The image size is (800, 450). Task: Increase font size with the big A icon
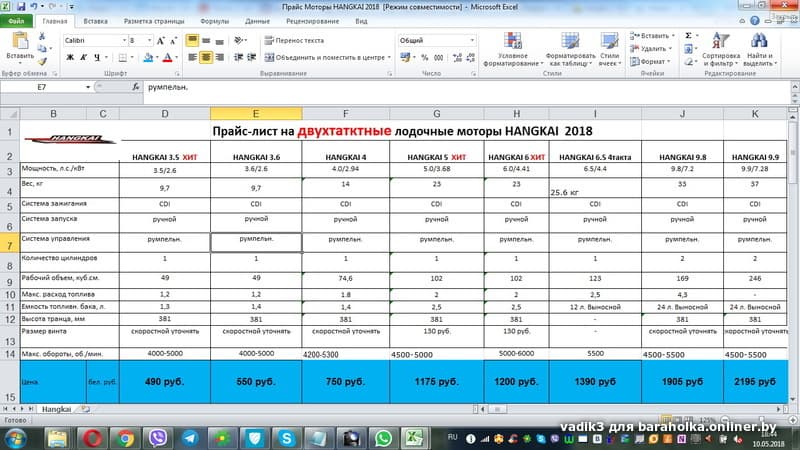point(161,40)
